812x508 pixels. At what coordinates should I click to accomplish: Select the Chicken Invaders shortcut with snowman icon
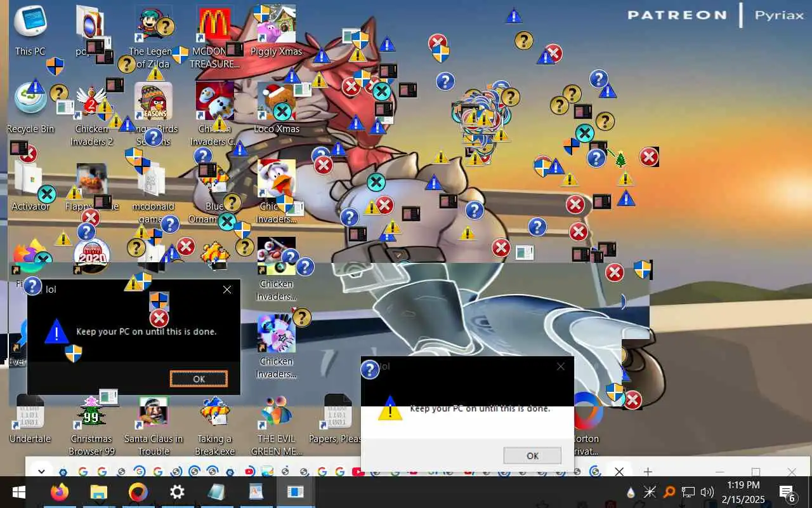[214, 114]
